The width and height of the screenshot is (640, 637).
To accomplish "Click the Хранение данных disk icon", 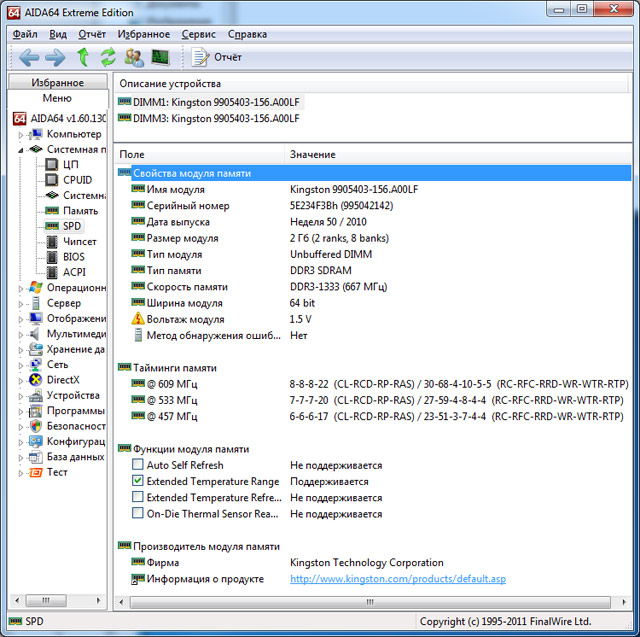I will (36, 349).
